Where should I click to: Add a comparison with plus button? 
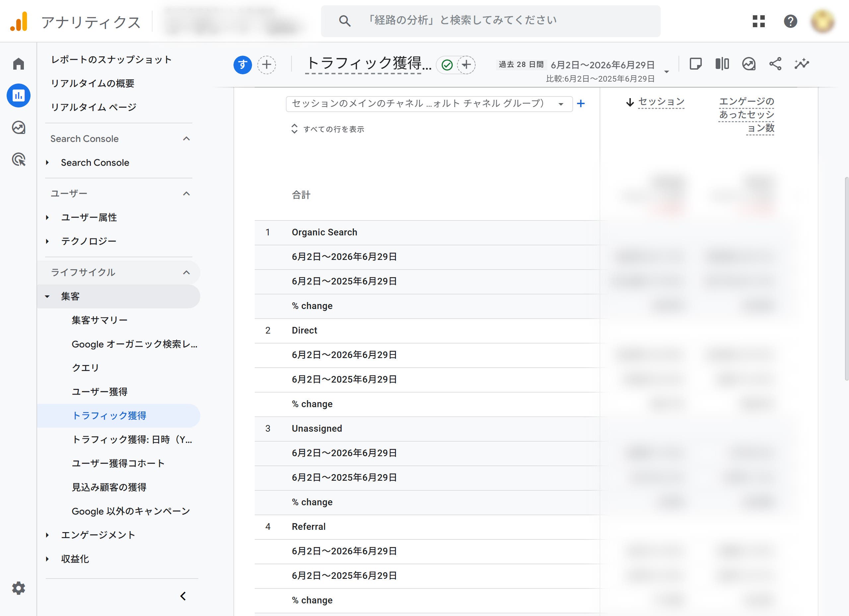coord(267,65)
